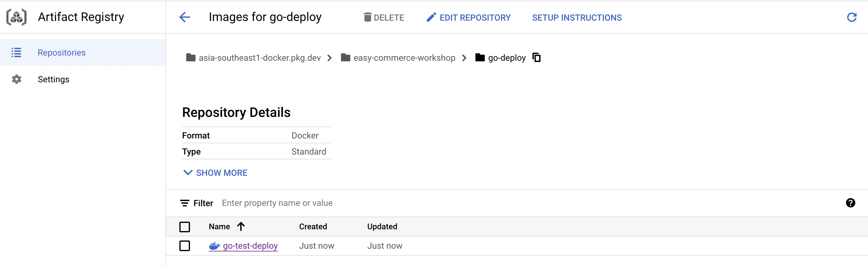Image resolution: width=868 pixels, height=266 pixels.
Task: Click the Repositories list icon in sidebar
Action: click(16, 53)
